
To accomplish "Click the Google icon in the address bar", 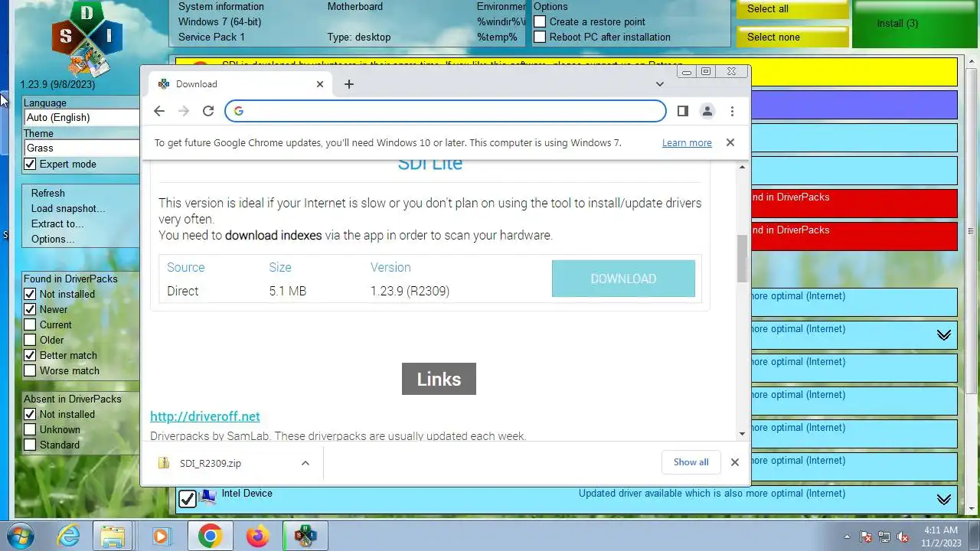I will (239, 111).
